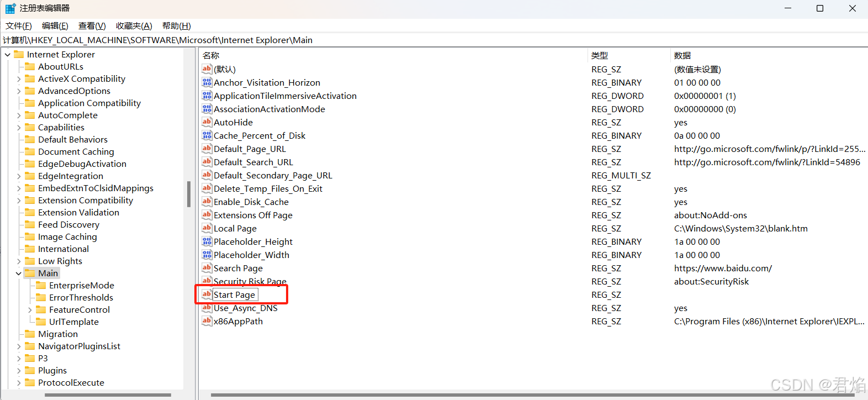This screenshot has height=400, width=868.
Task: Click the string icon beside x86AppPath
Action: (x=207, y=321)
